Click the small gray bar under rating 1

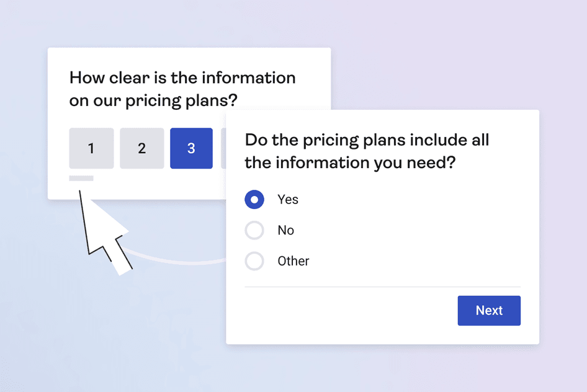coord(81,179)
